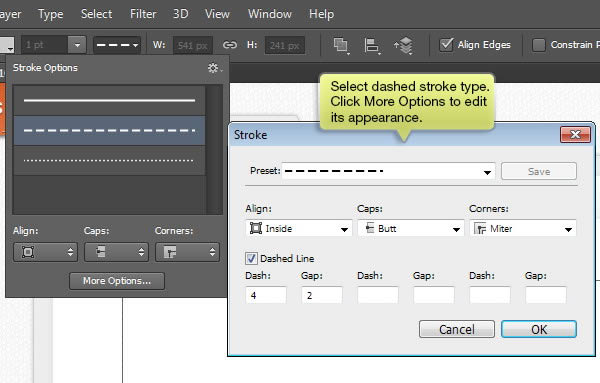Screen dimensions: 600x383
Task: Click the path operations icon
Action: tap(340, 45)
